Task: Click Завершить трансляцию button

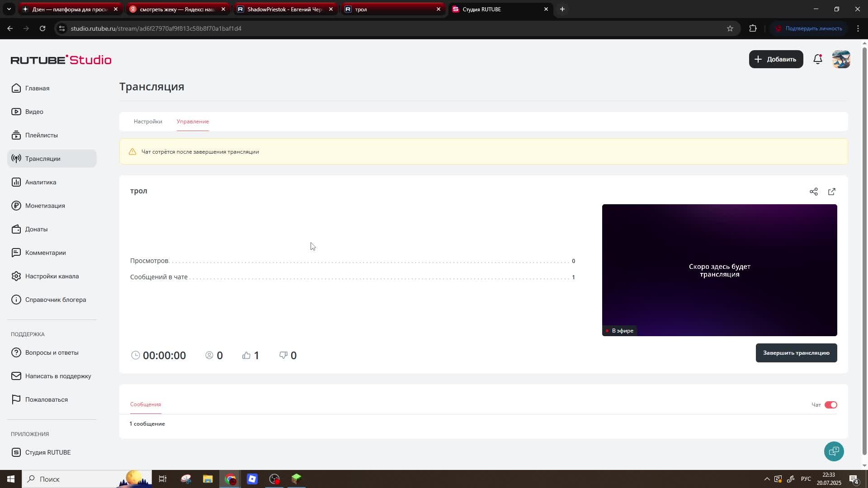Action: [796, 353]
